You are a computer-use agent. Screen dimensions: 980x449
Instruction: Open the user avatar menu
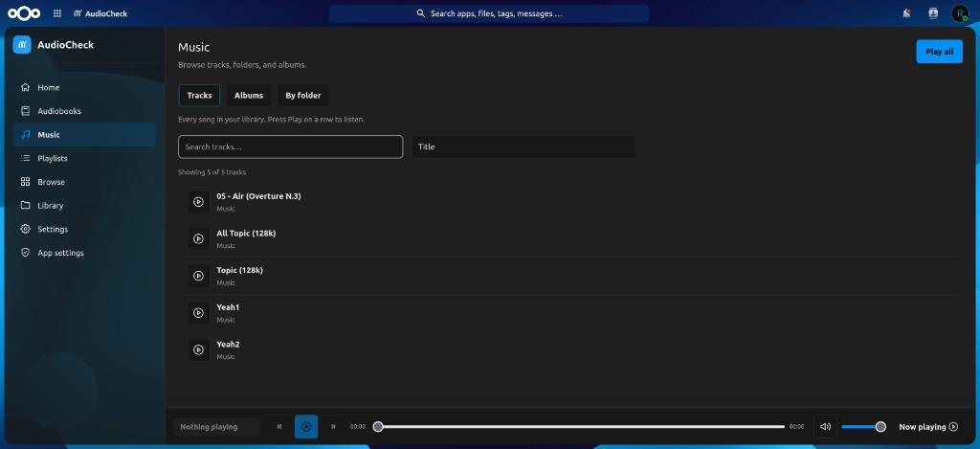959,13
